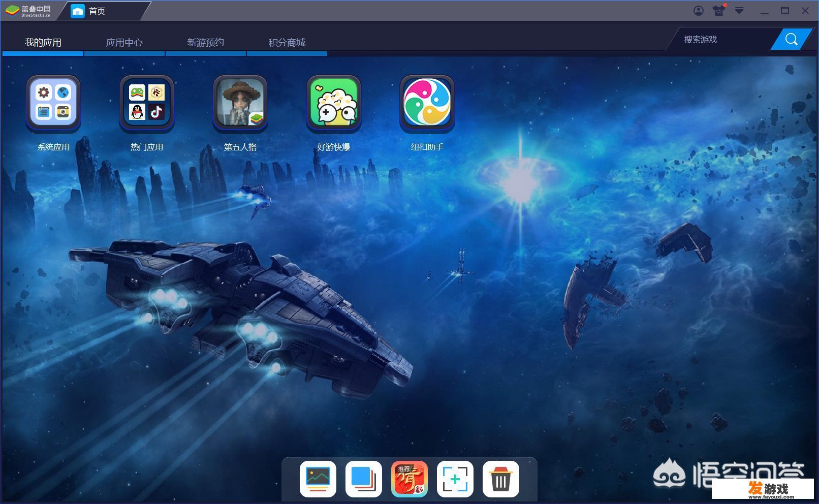
Task: Open the user account icon in title bar
Action: tap(699, 11)
